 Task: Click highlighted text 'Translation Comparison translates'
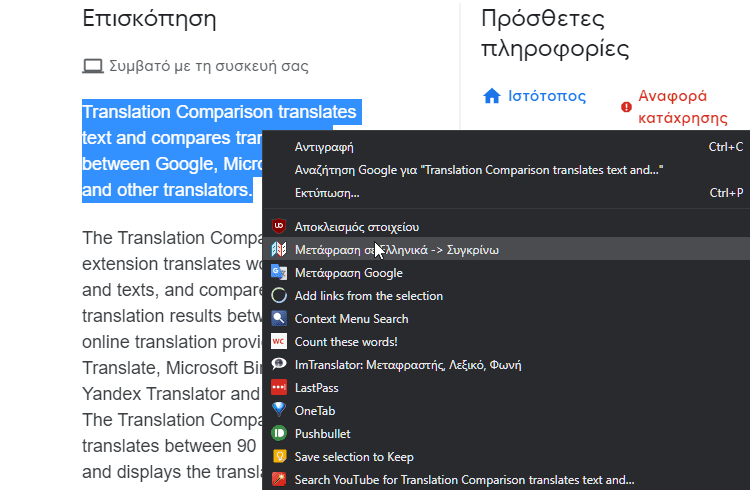[x=219, y=112]
